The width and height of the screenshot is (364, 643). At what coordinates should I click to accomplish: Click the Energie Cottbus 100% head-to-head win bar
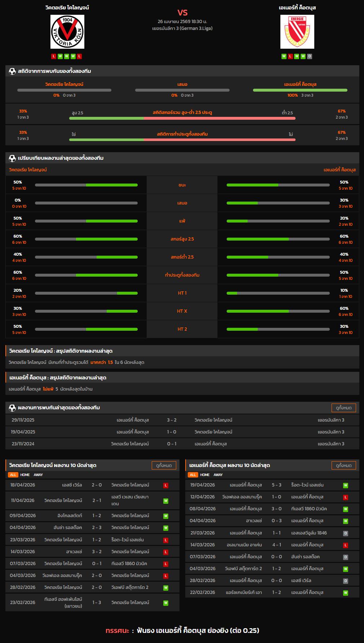coord(300,90)
